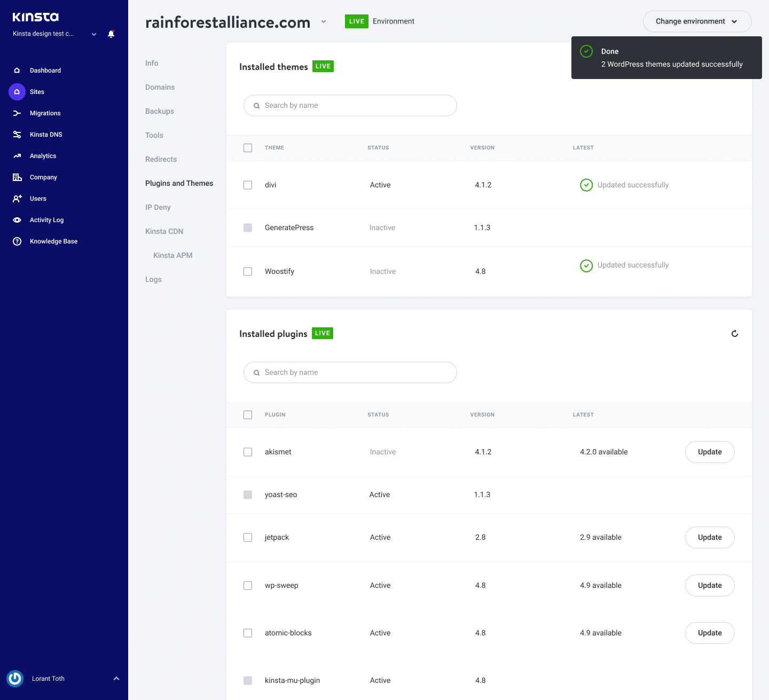
Task: Click the Dashboard home icon
Action: pyautogui.click(x=17, y=70)
